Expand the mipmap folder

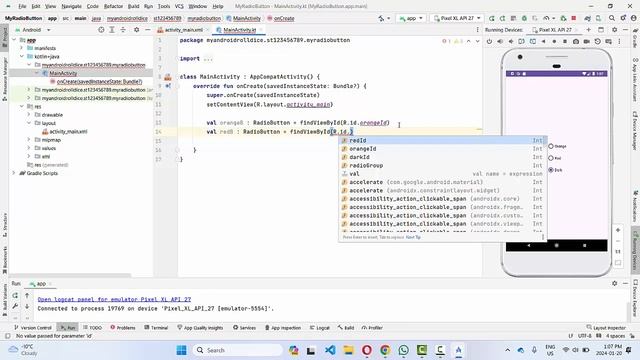(29, 140)
